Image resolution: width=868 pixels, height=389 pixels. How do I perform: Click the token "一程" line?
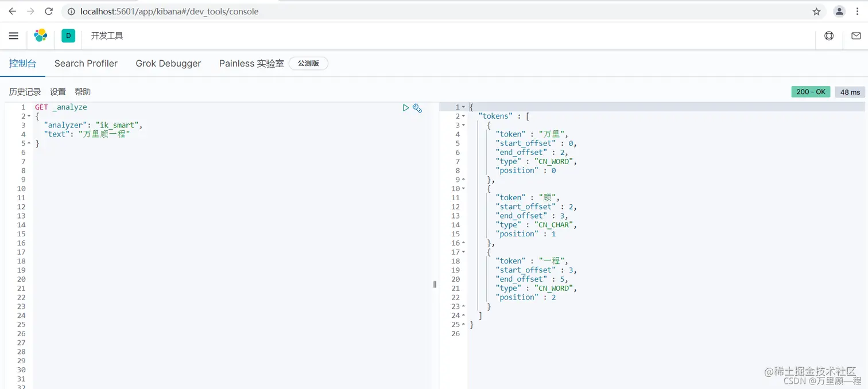[532, 261]
